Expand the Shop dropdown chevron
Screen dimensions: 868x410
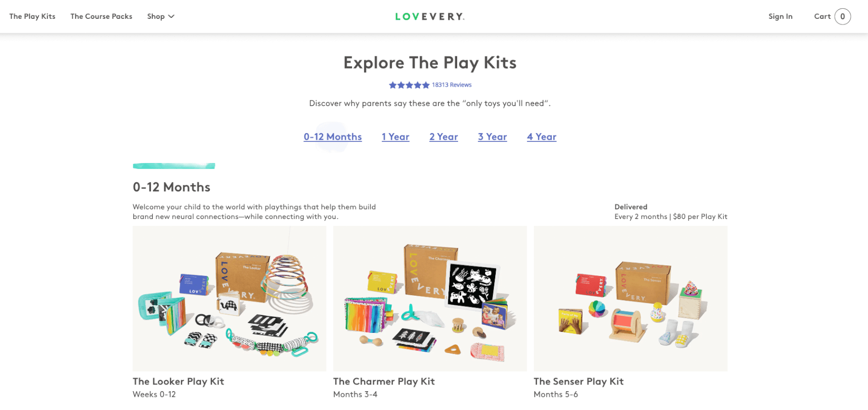tap(171, 16)
